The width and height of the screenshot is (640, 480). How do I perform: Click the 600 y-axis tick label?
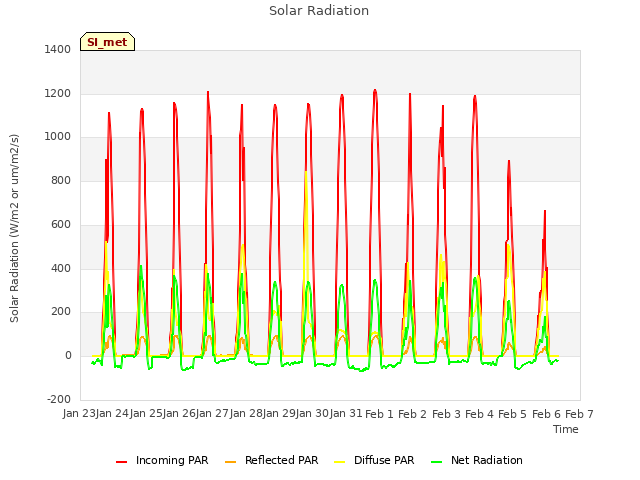(61, 224)
